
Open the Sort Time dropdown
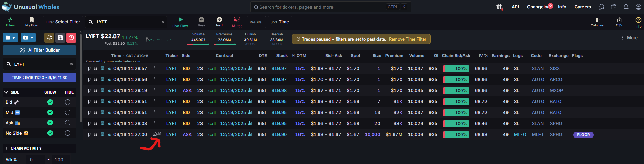(x=280, y=22)
